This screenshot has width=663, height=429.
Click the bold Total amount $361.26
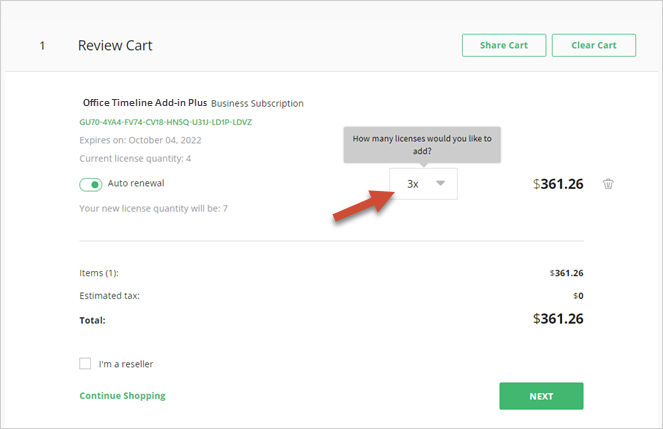(558, 320)
